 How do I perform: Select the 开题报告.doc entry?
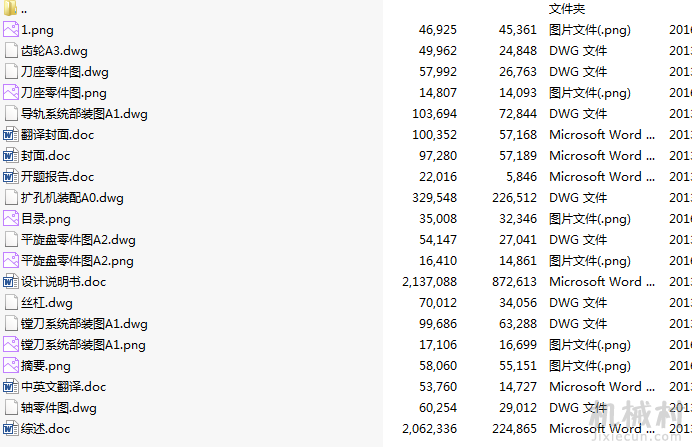coord(57,177)
